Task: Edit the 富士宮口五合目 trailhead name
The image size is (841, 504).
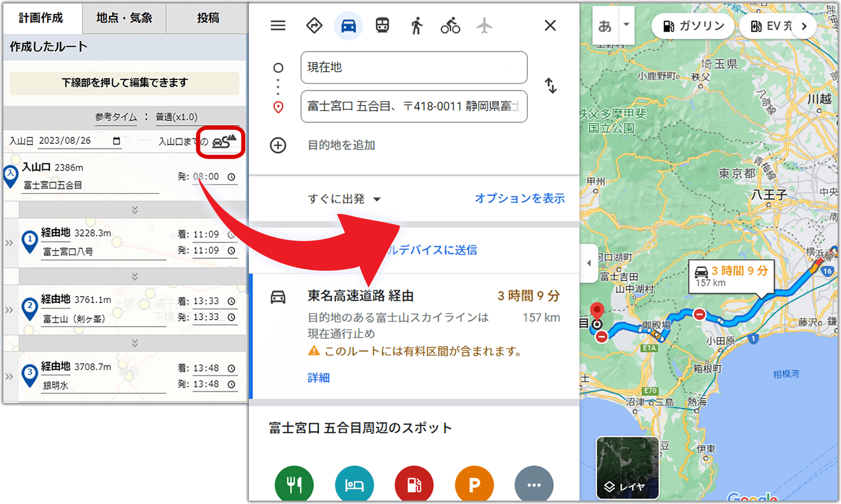Action: (90, 185)
